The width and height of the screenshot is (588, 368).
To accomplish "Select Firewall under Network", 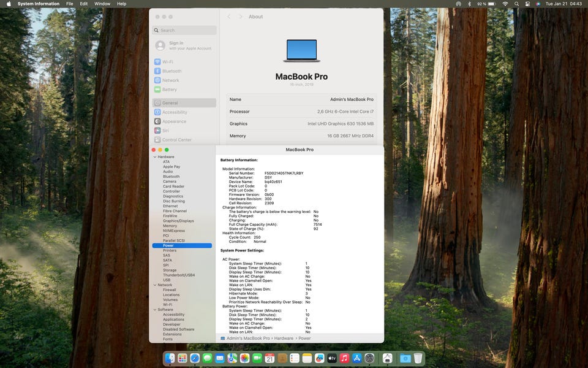I will click(x=169, y=290).
